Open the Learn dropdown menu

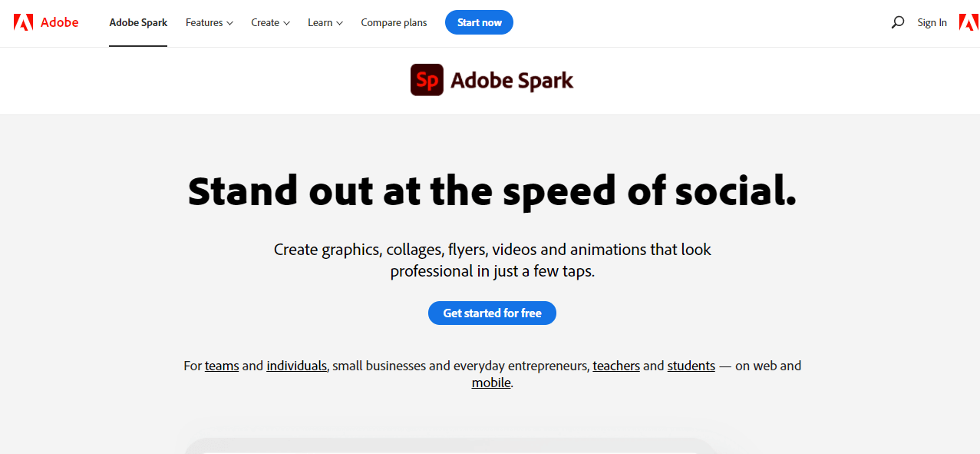(325, 22)
